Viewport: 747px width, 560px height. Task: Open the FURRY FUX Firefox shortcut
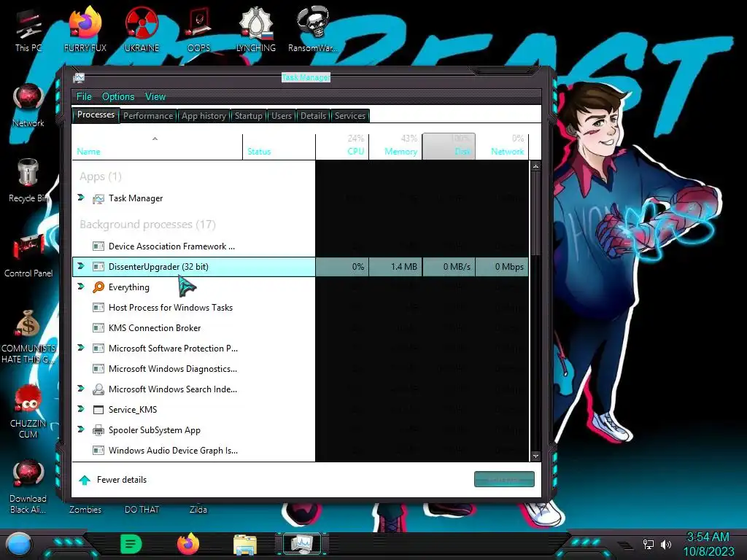[85, 29]
